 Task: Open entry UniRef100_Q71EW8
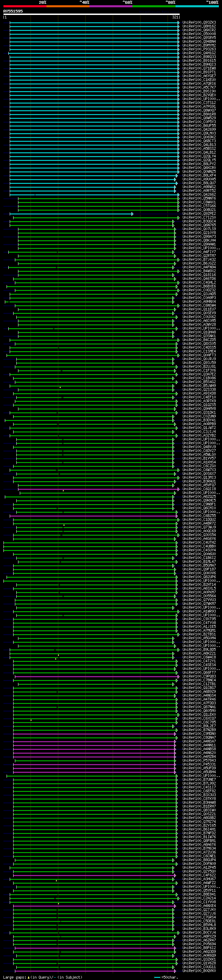(199, 68)
